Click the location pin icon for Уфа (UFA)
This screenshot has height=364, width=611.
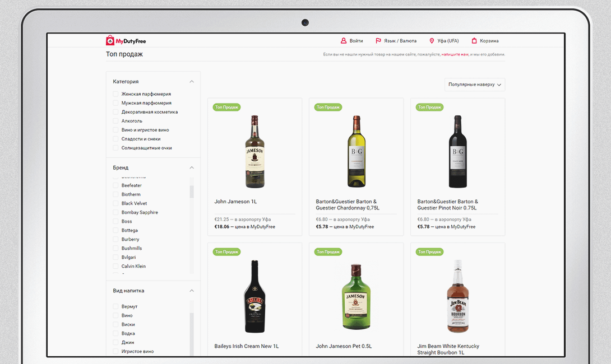[432, 40]
